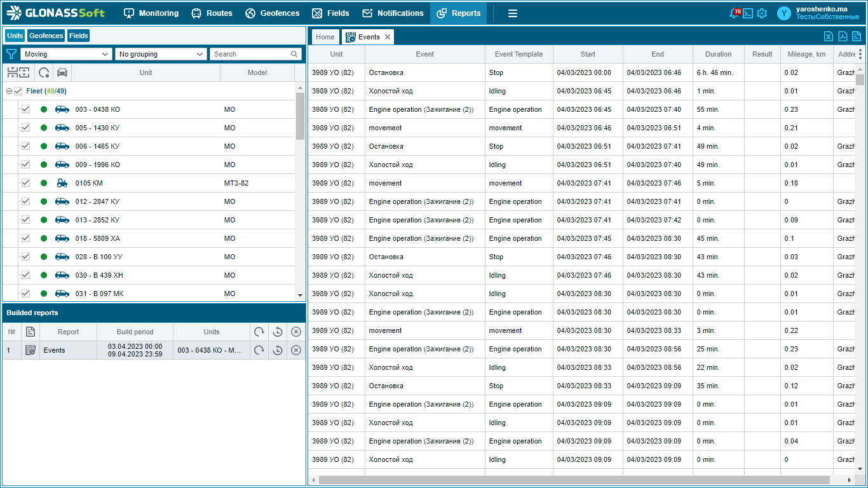
Task: Click the Events table vertical scrollbar thumb
Action: [x=860, y=79]
